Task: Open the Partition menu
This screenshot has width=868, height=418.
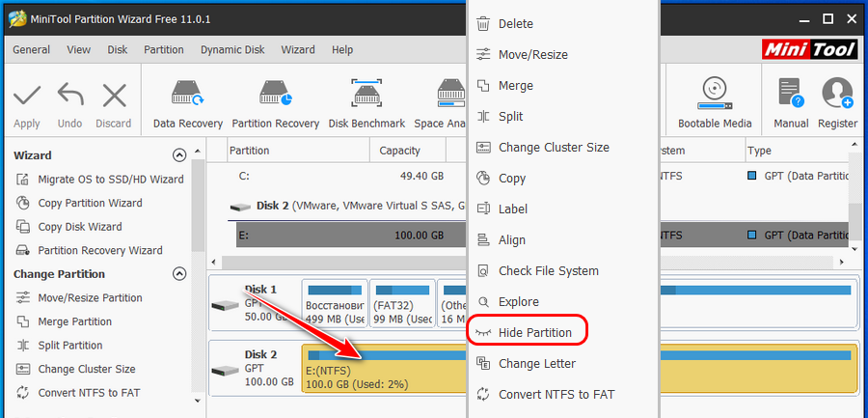Action: [163, 49]
